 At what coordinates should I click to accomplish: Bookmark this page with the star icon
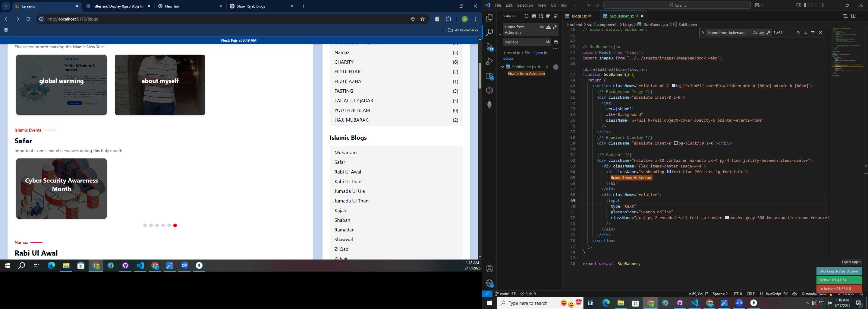point(423,19)
